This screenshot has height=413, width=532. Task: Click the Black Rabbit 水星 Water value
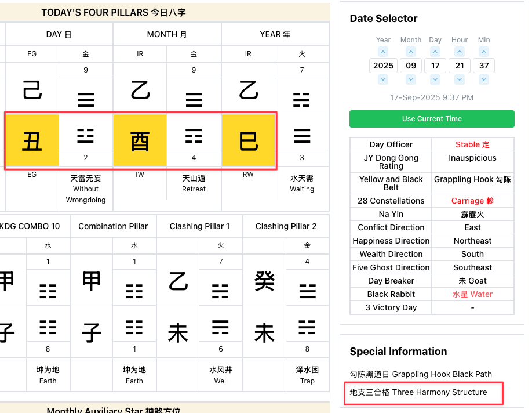click(473, 294)
